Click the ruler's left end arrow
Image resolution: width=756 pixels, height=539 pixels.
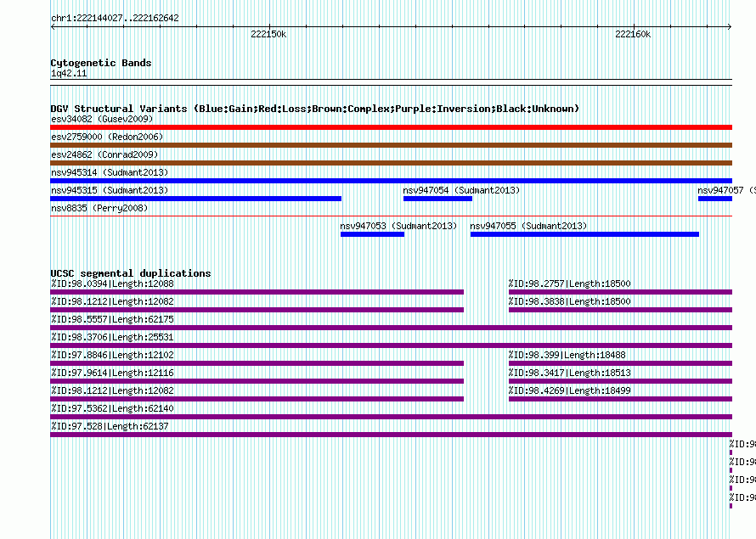53,27
